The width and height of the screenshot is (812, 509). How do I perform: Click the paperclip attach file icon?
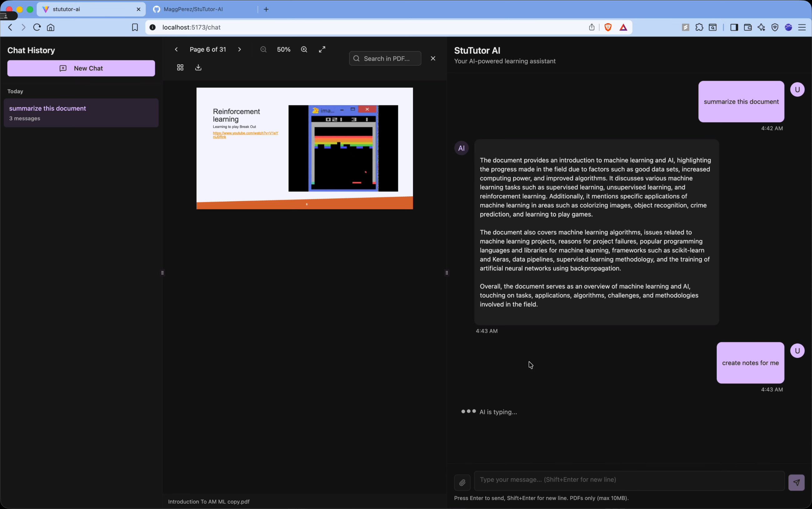pyautogui.click(x=462, y=483)
